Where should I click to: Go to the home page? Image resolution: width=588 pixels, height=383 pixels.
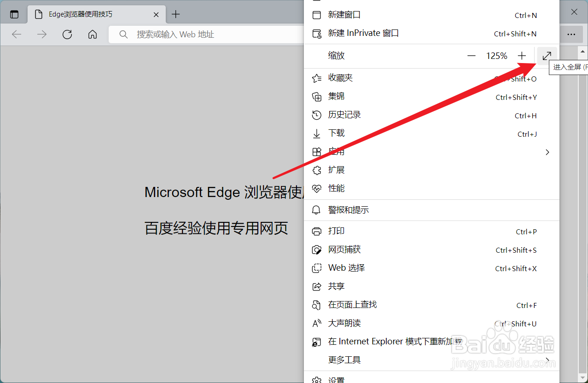pos(93,35)
